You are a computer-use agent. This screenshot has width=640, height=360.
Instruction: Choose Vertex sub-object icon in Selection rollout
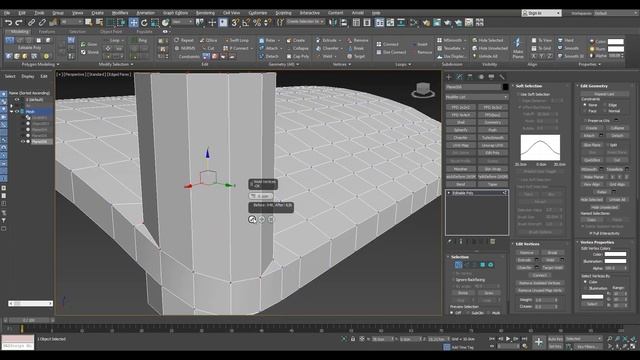pos(458,265)
